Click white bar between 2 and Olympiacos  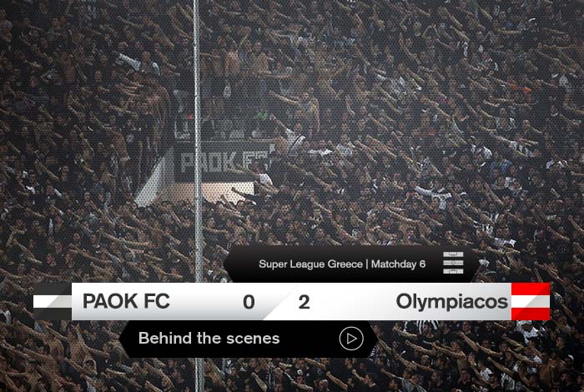point(352,302)
